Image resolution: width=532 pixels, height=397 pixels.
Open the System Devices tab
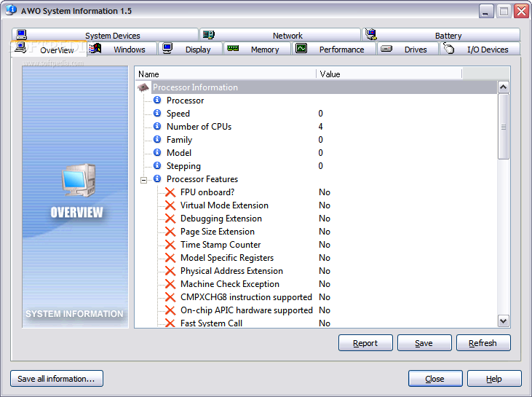[105, 35]
